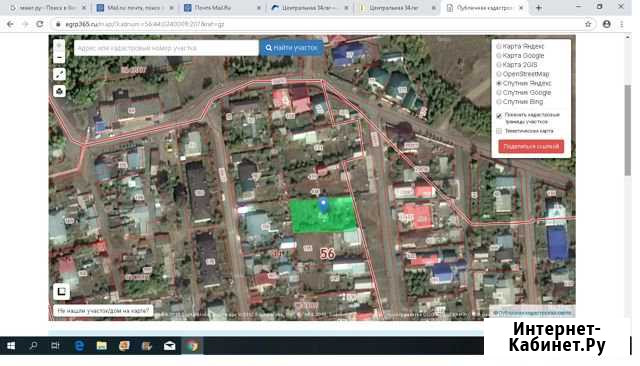Toggle the fullscreen map icon

[x=61, y=291]
